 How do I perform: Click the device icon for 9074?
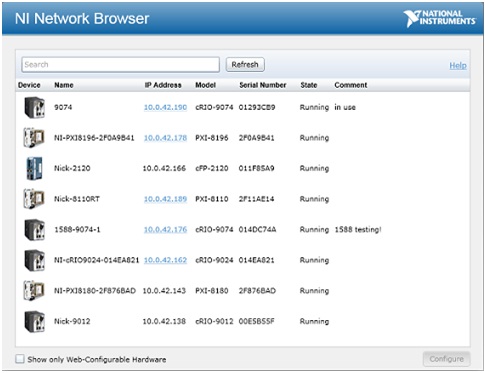click(34, 107)
